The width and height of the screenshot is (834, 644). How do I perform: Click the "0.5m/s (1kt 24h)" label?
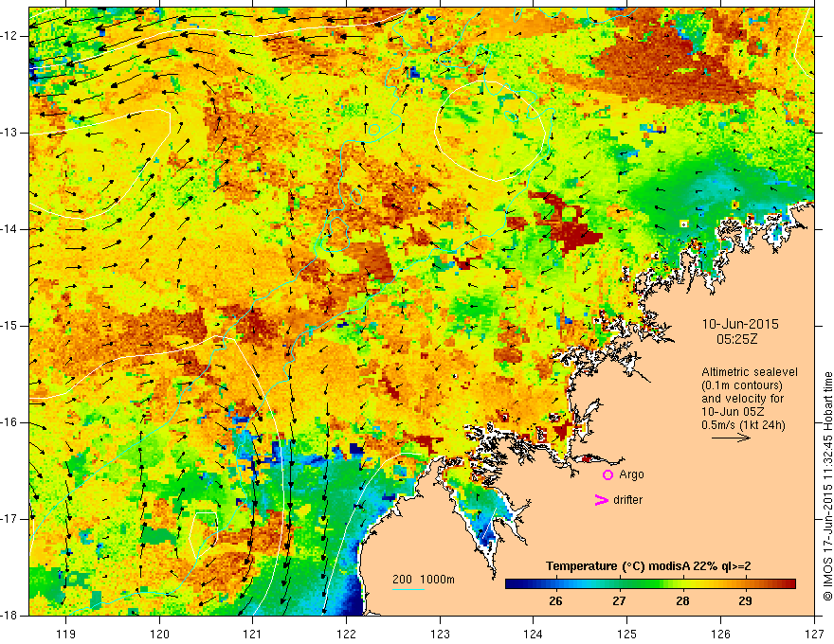click(x=743, y=425)
